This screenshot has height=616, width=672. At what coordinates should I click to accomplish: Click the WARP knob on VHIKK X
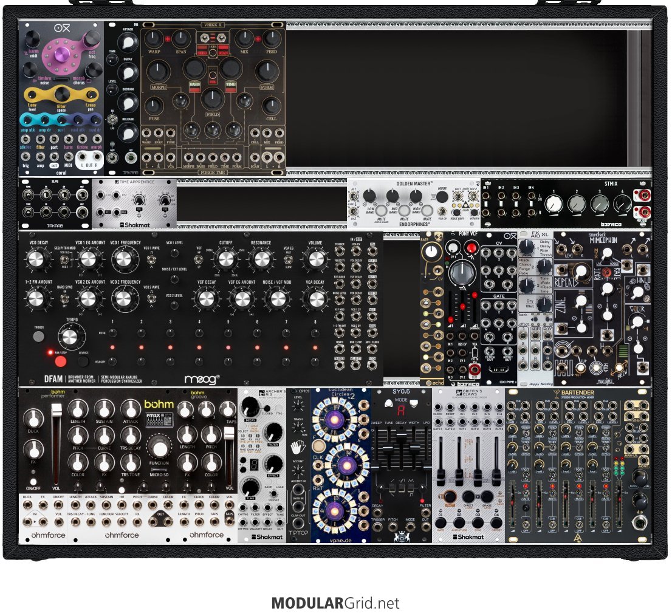click(154, 39)
